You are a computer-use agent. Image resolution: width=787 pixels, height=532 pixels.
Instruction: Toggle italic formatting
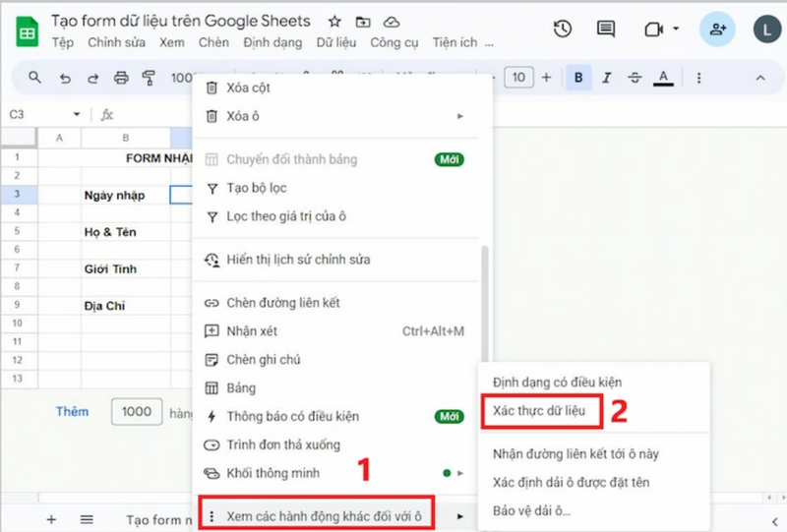[x=606, y=78]
